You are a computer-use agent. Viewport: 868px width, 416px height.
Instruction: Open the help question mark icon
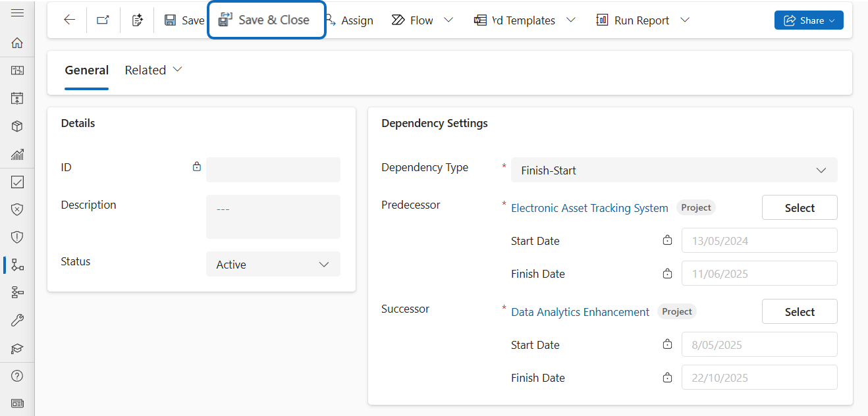(x=18, y=376)
